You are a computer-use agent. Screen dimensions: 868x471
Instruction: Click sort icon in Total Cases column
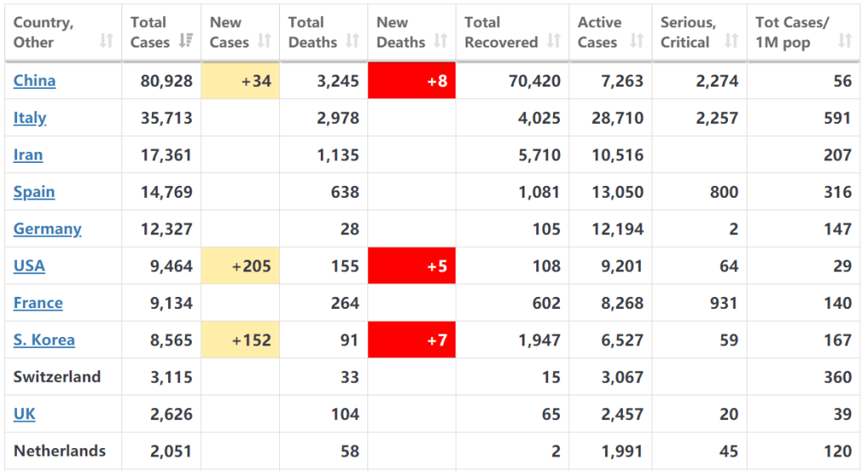click(185, 42)
